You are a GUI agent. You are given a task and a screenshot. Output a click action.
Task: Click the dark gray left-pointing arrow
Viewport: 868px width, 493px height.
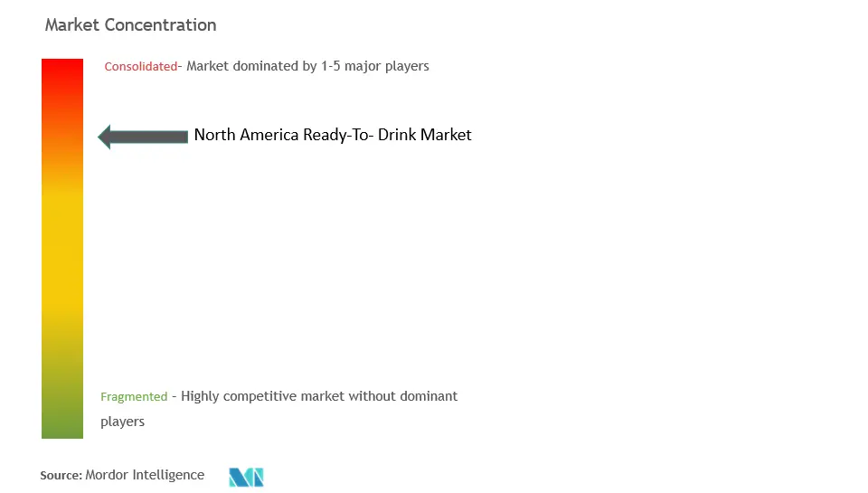point(143,137)
